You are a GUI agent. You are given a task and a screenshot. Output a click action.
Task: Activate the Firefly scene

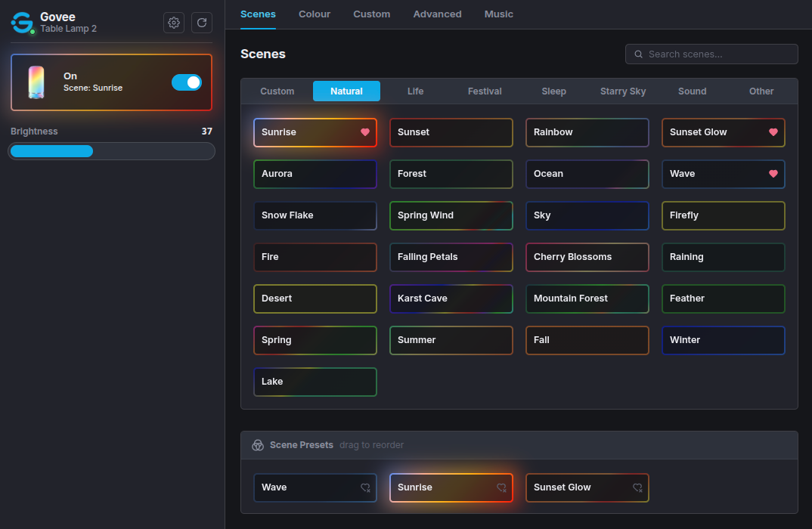[x=724, y=215]
